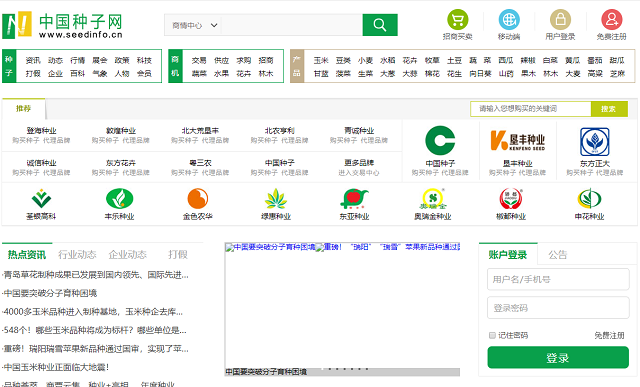Open article 中国要突破分子育种困境 in list

pos(50,293)
